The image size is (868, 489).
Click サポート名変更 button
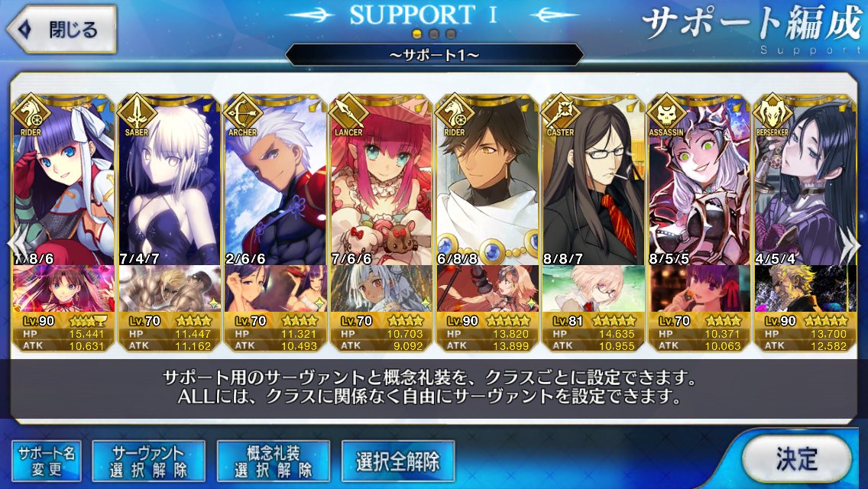[x=47, y=461]
